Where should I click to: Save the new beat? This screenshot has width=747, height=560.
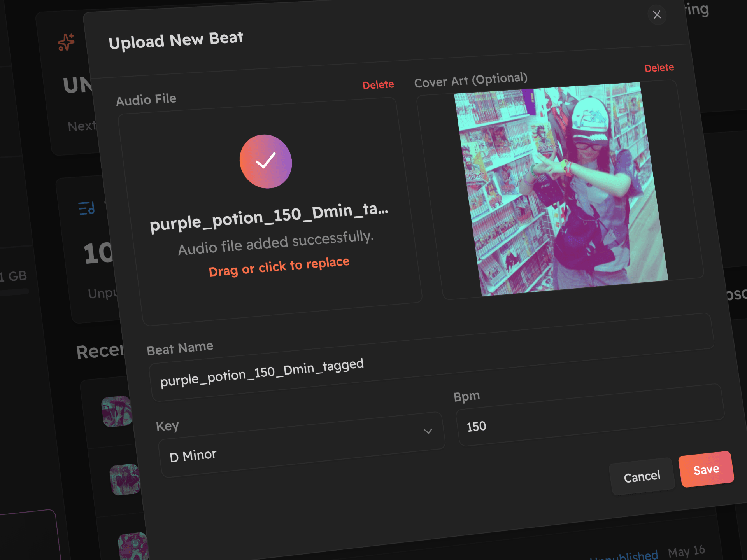(706, 469)
